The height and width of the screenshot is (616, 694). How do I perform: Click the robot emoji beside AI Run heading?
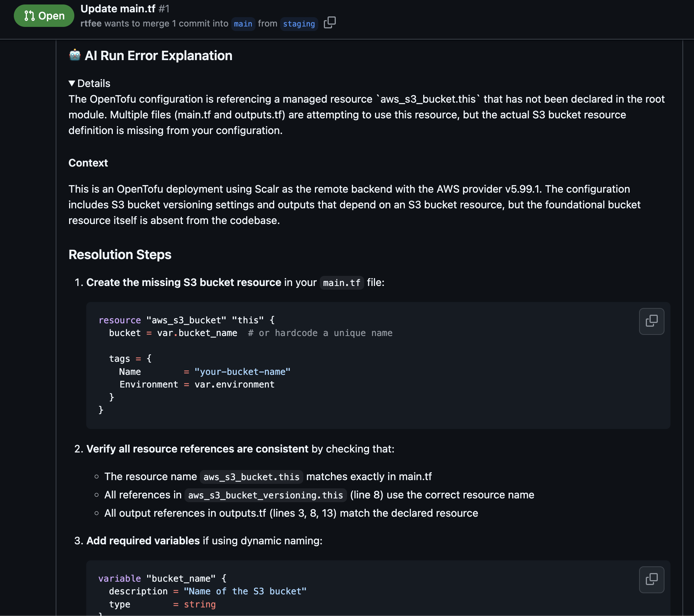coord(75,55)
